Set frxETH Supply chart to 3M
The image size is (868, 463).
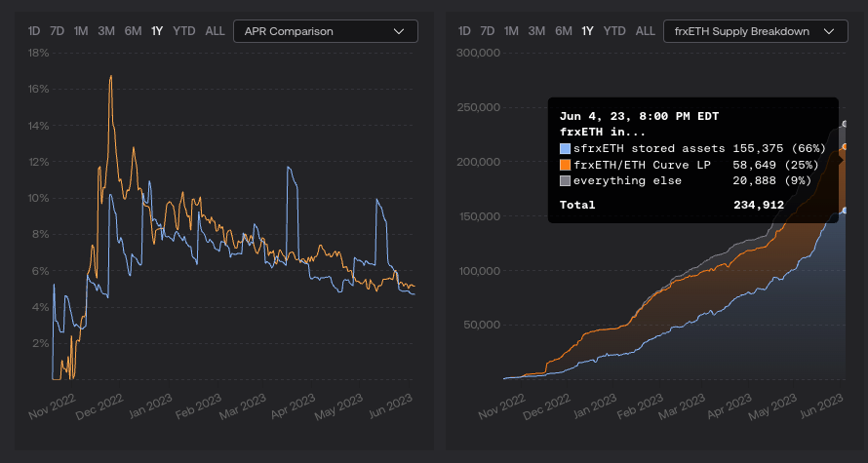(x=536, y=31)
